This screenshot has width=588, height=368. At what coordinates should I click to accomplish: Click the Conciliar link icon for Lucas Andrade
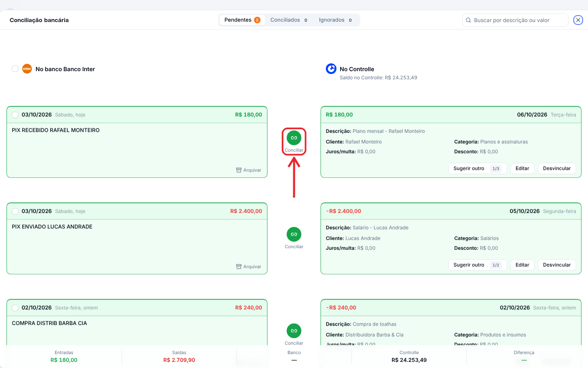[x=294, y=234]
